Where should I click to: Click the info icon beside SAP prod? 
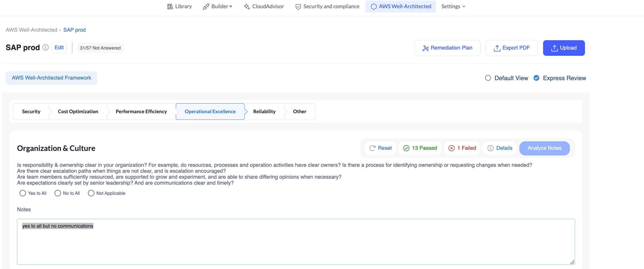click(x=46, y=48)
